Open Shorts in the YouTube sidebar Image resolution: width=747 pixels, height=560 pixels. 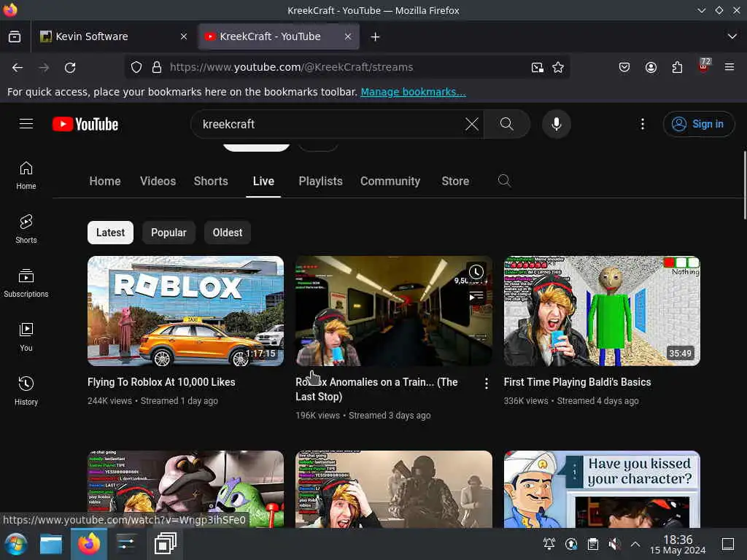point(26,229)
